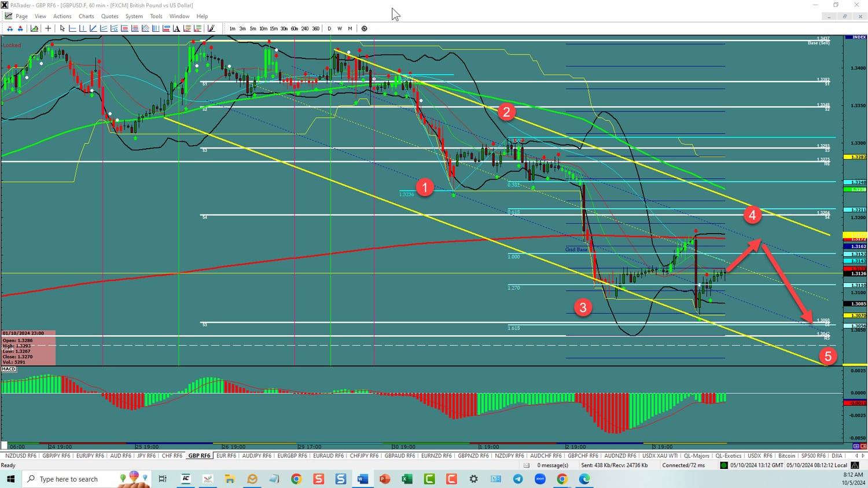Screen dimensions: 868x488
Task: Open the Window menu
Action: [x=179, y=16]
